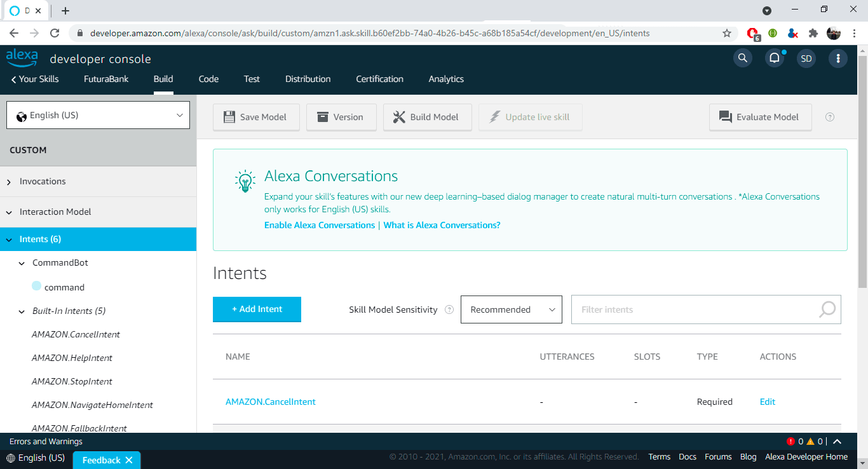Image resolution: width=868 pixels, height=469 pixels.
Task: Collapse the Intents (6) section
Action: (10, 240)
